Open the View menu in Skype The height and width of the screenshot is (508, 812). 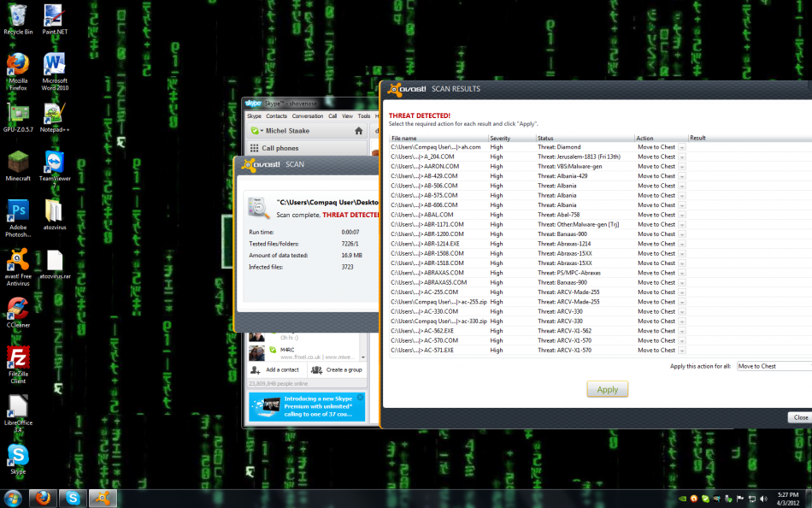point(347,116)
